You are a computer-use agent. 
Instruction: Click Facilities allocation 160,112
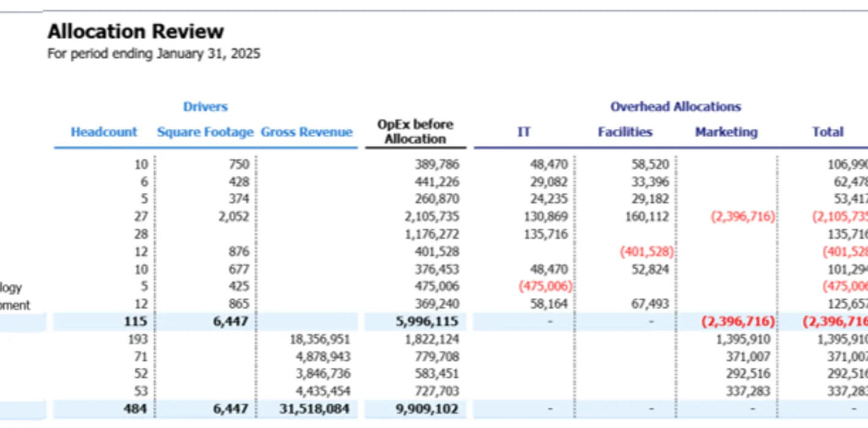pyautogui.click(x=647, y=216)
